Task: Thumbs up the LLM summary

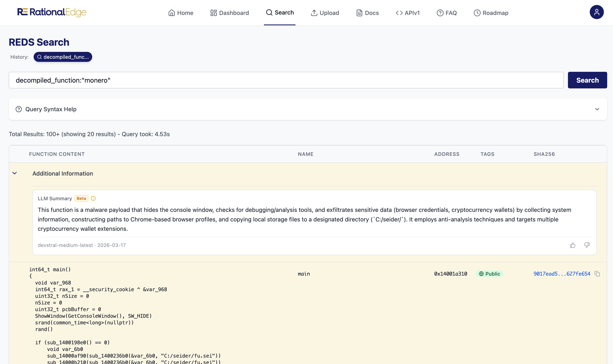Action: (572, 245)
